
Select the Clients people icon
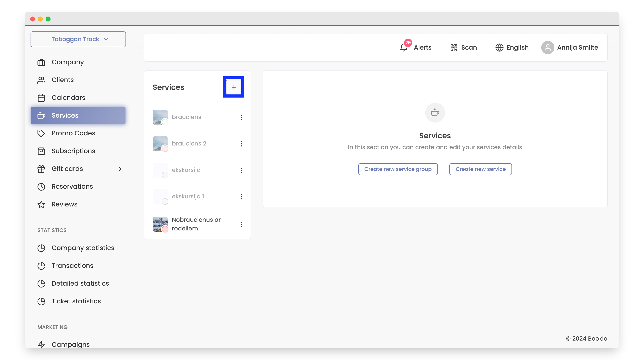pyautogui.click(x=41, y=80)
